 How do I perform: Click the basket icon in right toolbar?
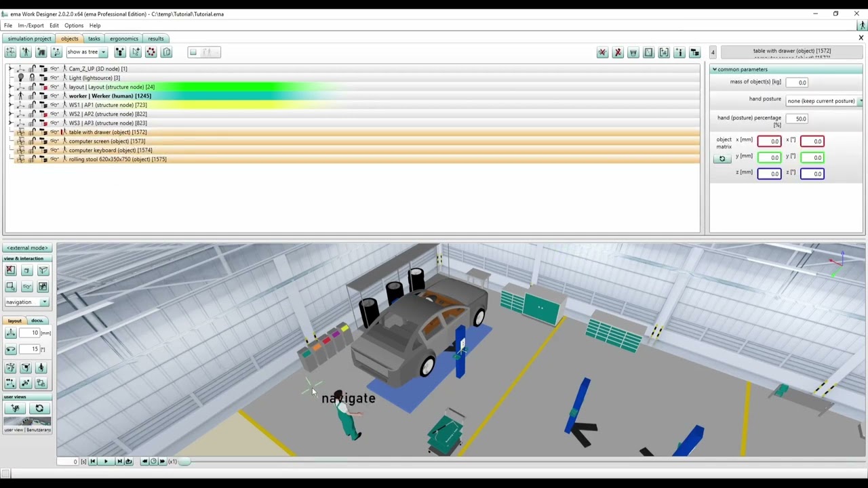click(633, 52)
